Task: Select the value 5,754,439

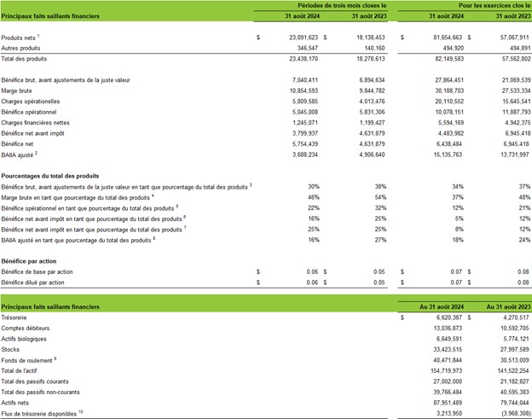Action: click(305, 144)
